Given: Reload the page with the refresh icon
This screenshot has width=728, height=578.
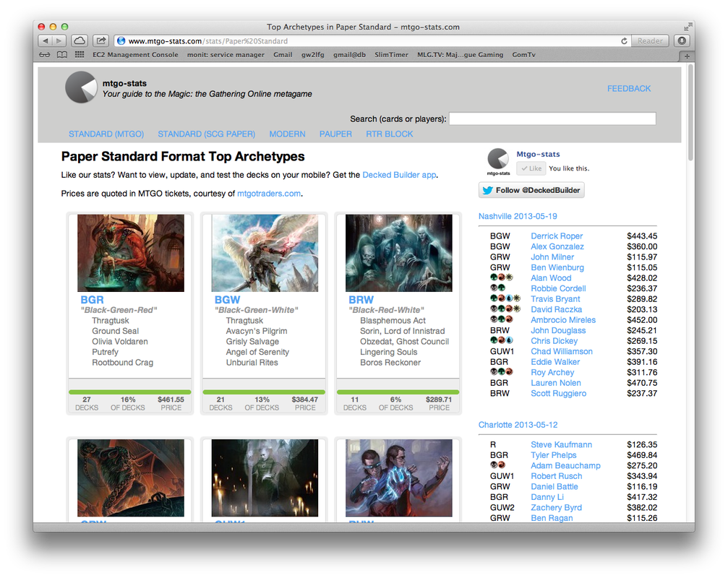Looking at the screenshot, I should [x=624, y=41].
